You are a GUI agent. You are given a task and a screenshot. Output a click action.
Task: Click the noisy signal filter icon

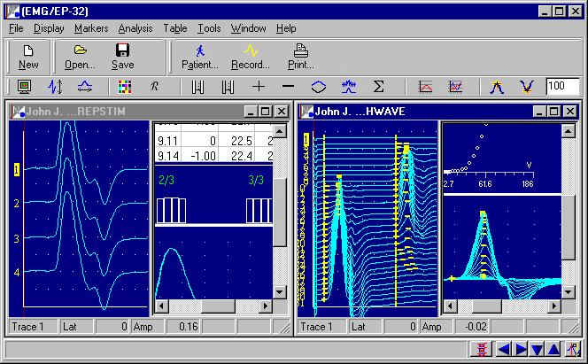[x=349, y=87]
